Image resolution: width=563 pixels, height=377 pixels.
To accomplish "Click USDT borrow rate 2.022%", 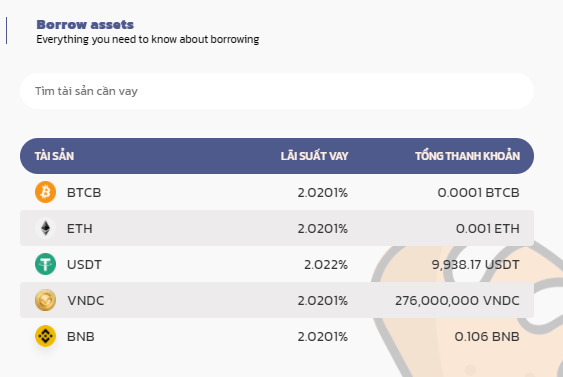I will (326, 265).
